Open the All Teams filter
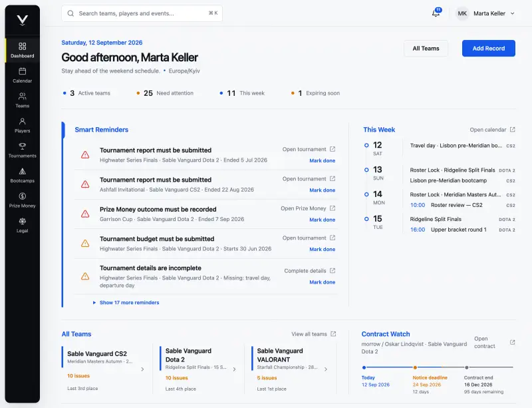 (x=426, y=48)
